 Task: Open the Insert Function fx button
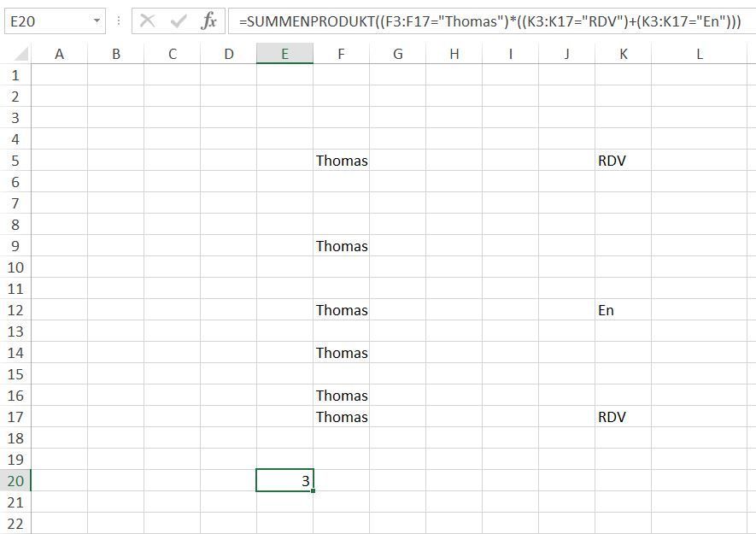pos(208,21)
